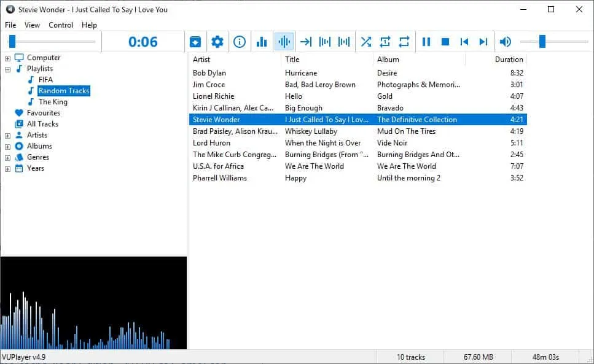Expand the Computer tree node
594x364 pixels.
pyautogui.click(x=7, y=58)
